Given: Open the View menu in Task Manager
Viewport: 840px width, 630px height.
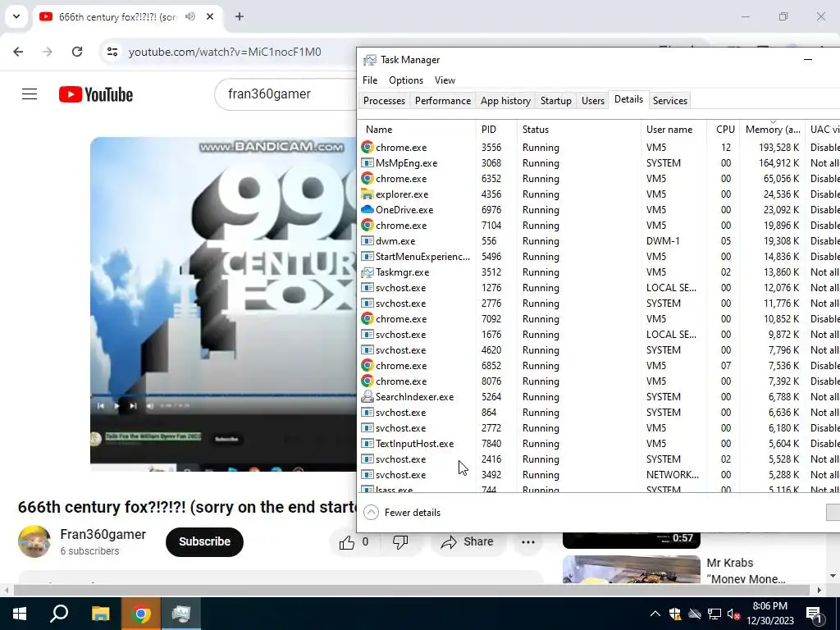Looking at the screenshot, I should pyautogui.click(x=445, y=80).
